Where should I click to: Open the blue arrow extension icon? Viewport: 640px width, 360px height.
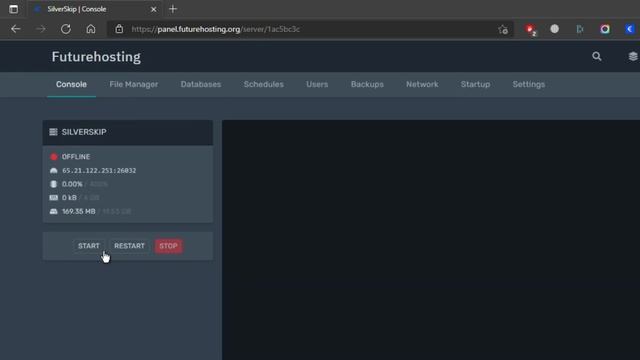(630, 29)
